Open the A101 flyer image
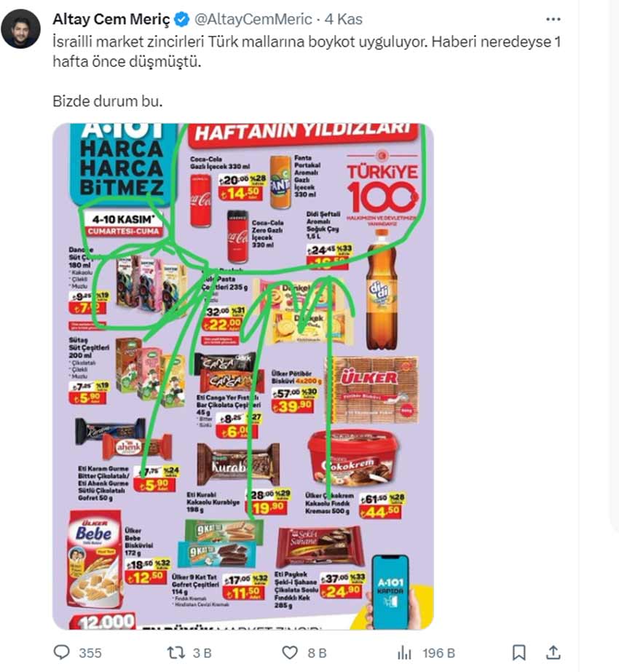 pos(243,376)
